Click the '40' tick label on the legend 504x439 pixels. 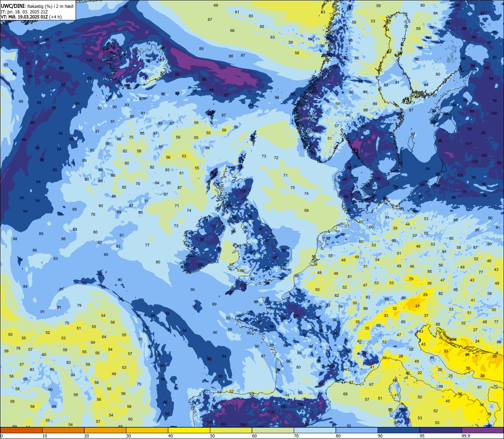[x=170, y=436]
